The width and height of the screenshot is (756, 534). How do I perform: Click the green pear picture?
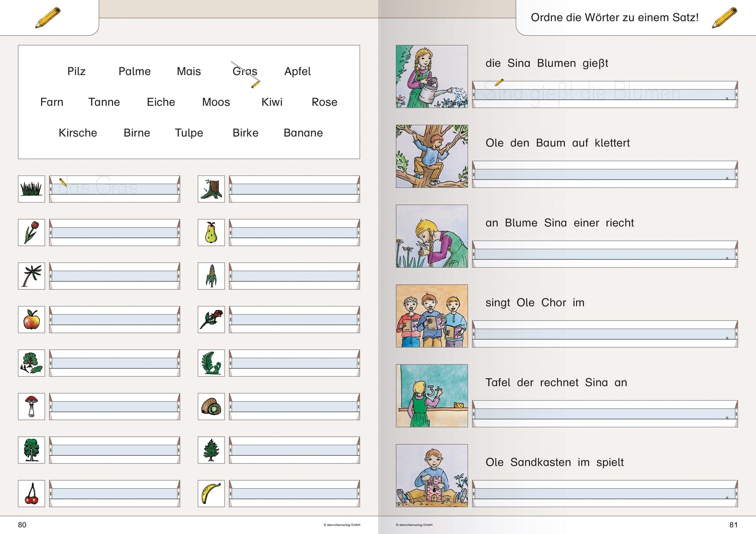[211, 232]
